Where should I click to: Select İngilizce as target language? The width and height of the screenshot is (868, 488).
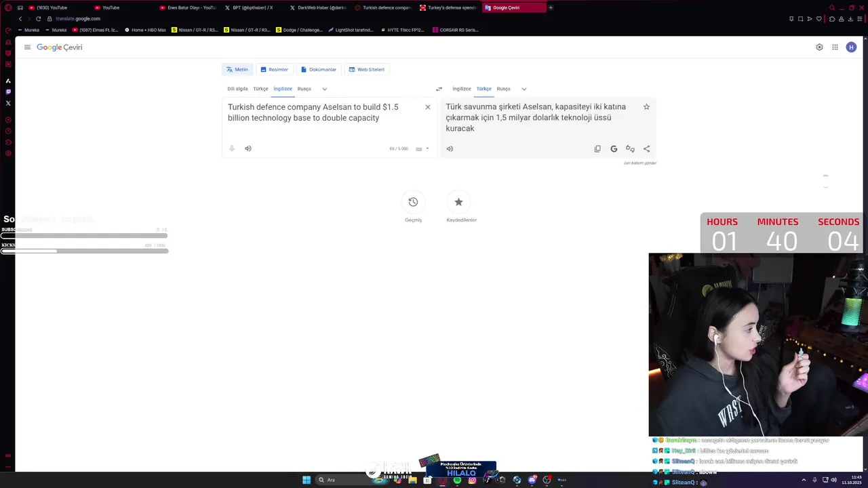pyautogui.click(x=462, y=89)
